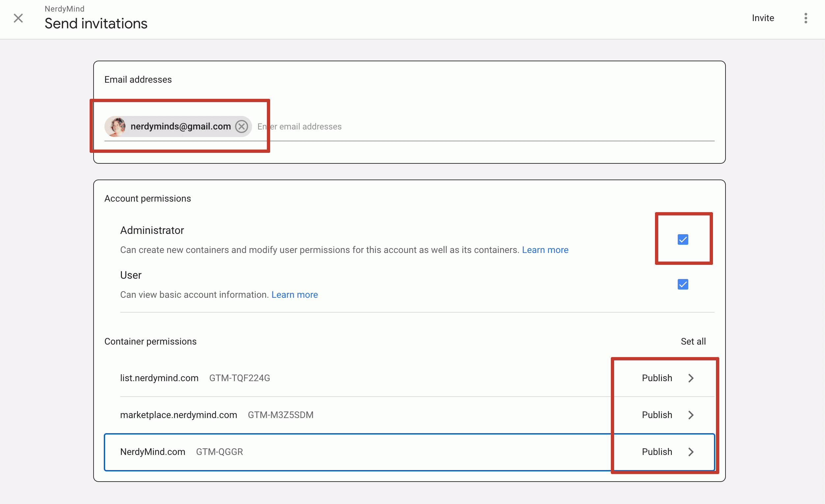Close the Send invitations panel

click(x=18, y=18)
